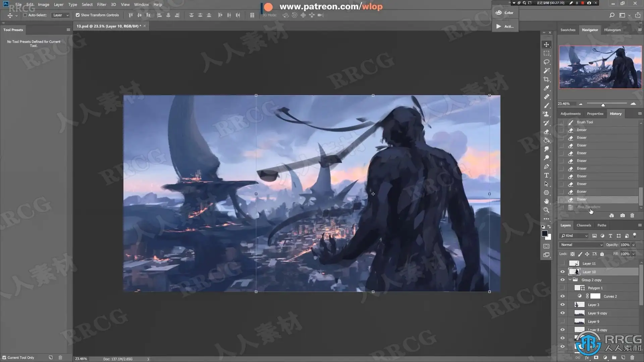Open the Filter menu
This screenshot has height=362, width=644.
coord(101,5)
